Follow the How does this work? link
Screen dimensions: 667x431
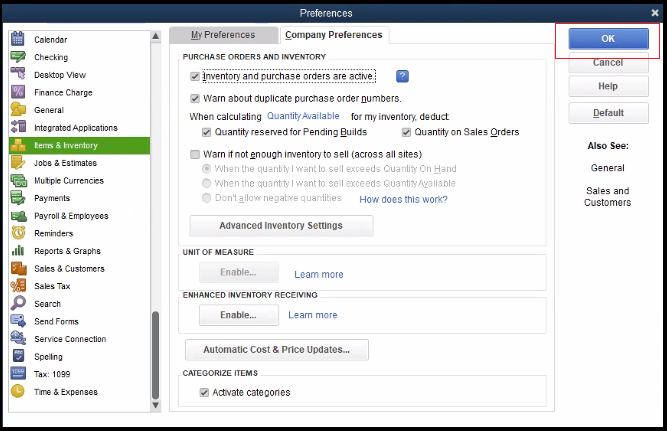pos(403,199)
